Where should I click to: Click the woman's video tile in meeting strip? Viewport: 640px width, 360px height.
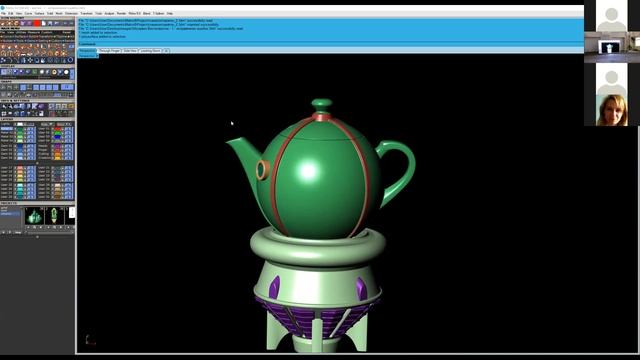click(611, 109)
